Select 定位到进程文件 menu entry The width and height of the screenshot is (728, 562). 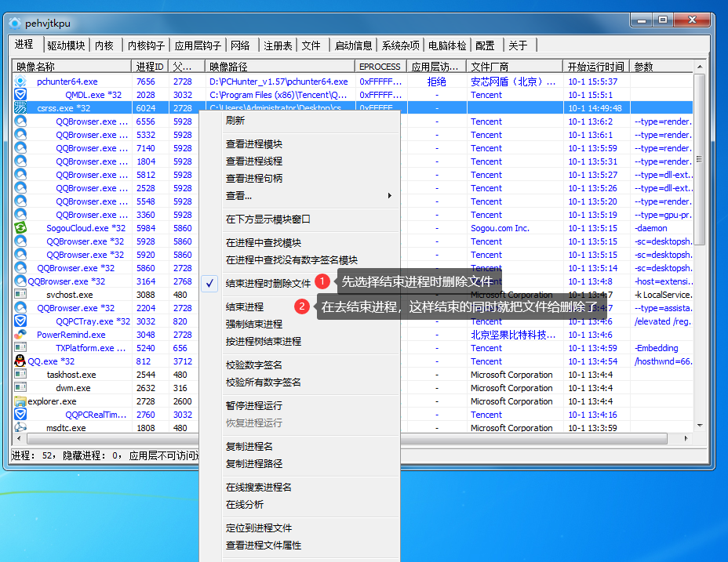click(258, 528)
